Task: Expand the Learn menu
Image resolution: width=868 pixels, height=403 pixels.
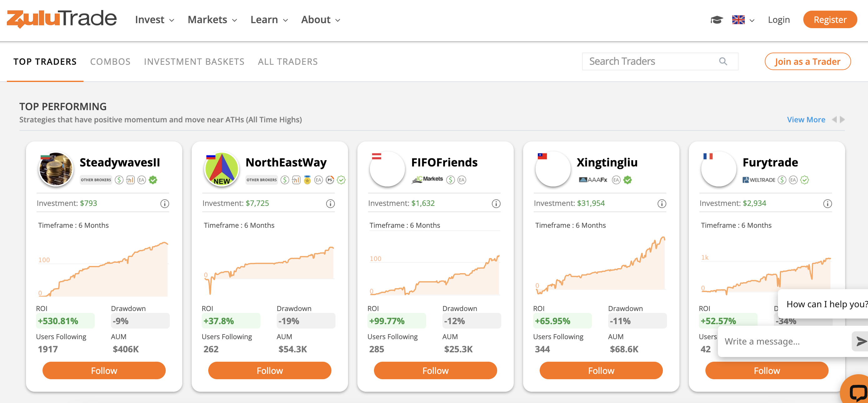Action: pyautogui.click(x=269, y=20)
